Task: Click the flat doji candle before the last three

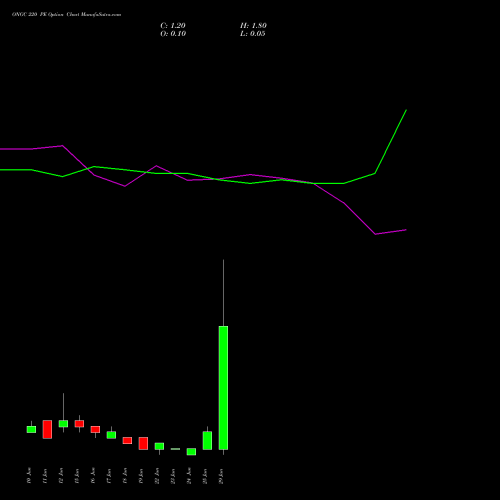Action: click(175, 449)
